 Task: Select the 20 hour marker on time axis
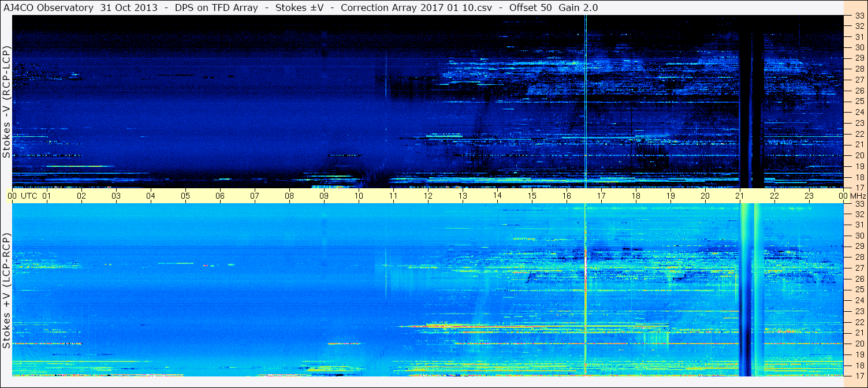coord(705,196)
